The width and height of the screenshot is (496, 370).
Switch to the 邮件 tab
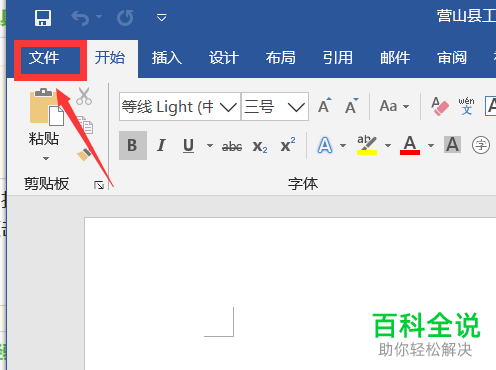(395, 58)
